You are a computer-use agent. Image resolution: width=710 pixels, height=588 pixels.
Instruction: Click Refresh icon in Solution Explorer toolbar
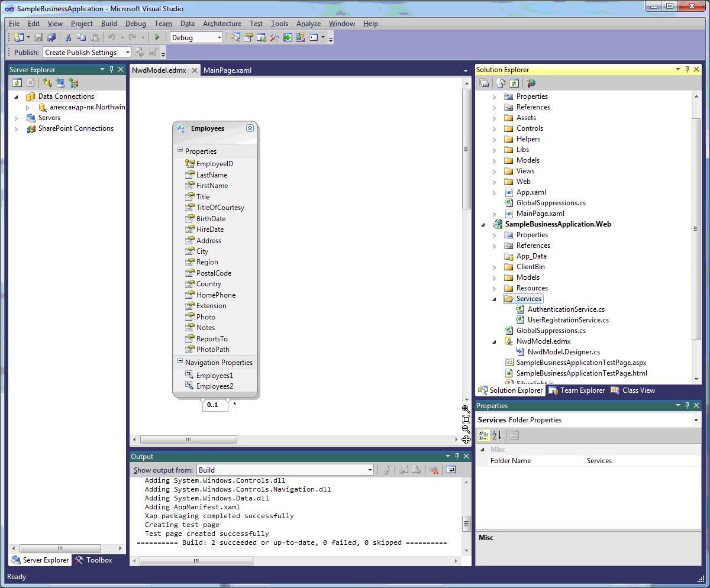[514, 83]
